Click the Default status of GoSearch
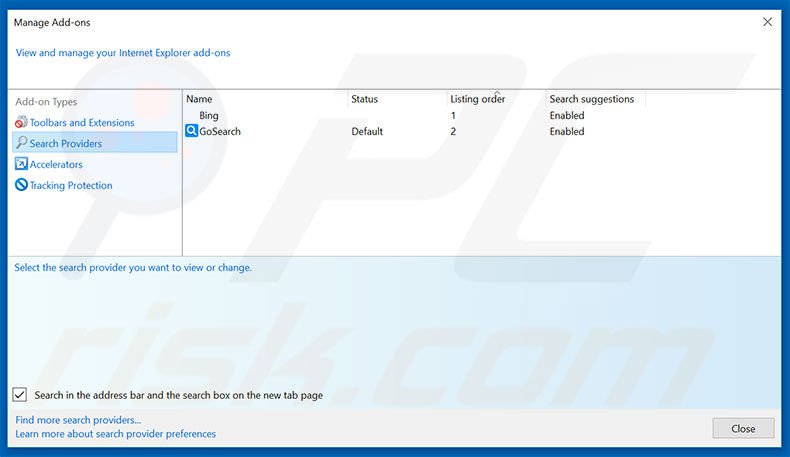Screen dimensions: 790x457 [x=367, y=132]
